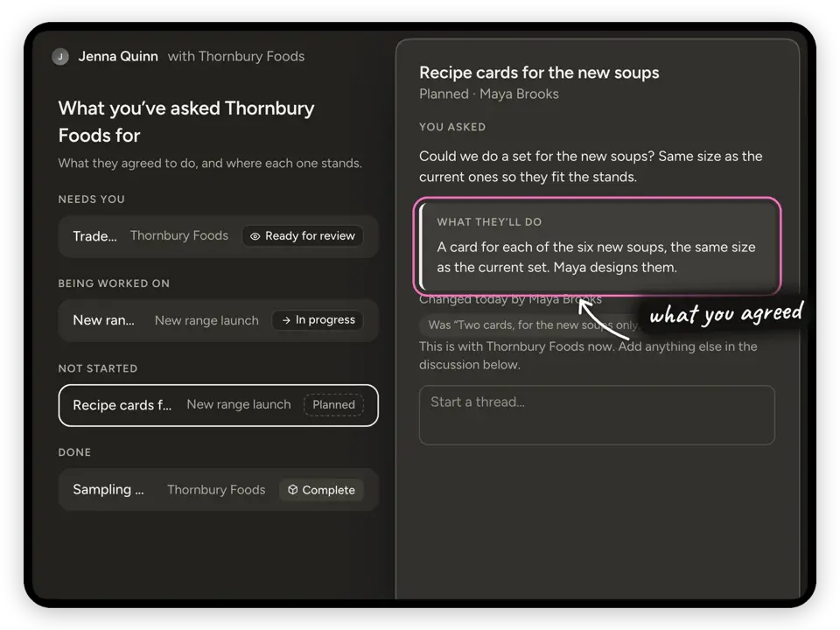
Task: Select the "Could we do a set" request text
Action: (591, 166)
